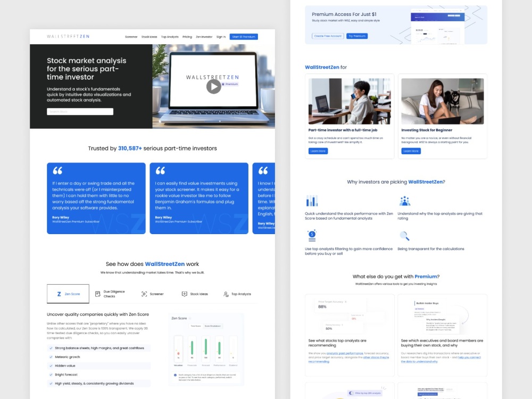Viewport: 532px width, 399px height.
Task: Click the Start $1 Premium button
Action: 244,37
